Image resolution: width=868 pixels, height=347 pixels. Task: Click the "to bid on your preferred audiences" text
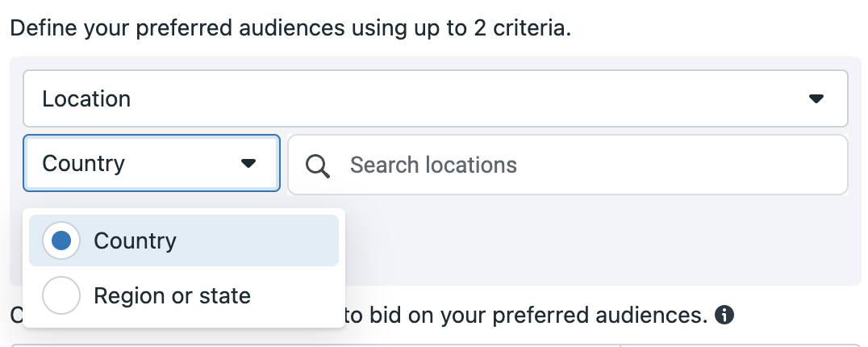pos(525,315)
